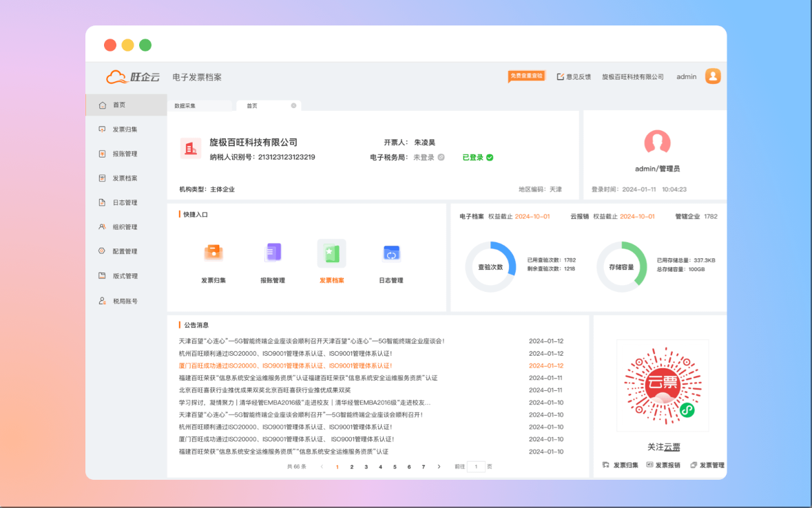The height and width of the screenshot is (508, 812).
Task: Open 发票归集 quick entry icon
Action: click(214, 253)
